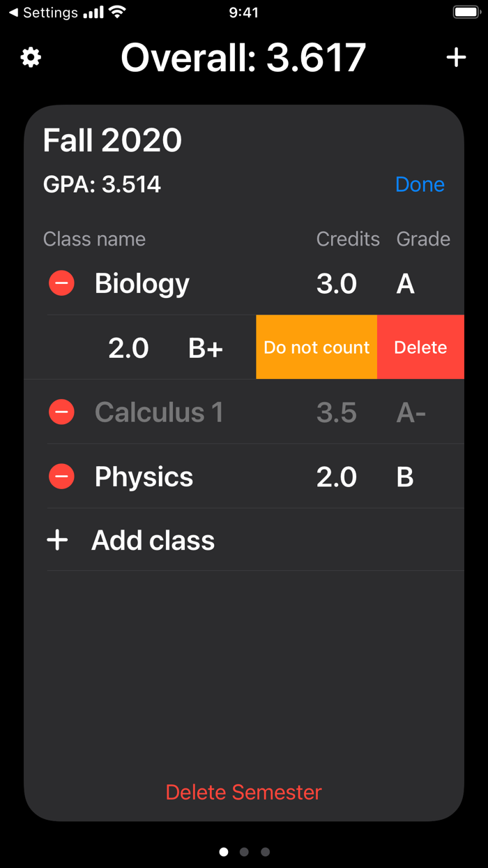Tap the red minus icon beside Physics

point(61,477)
